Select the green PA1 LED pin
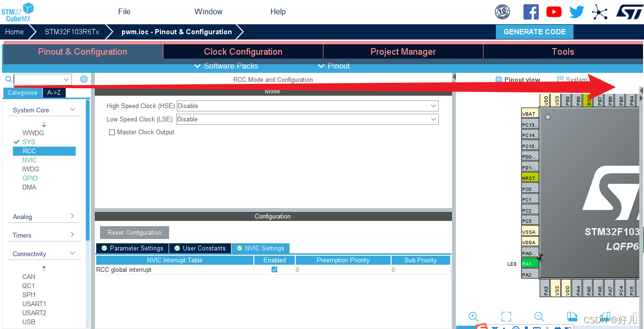 click(x=530, y=264)
